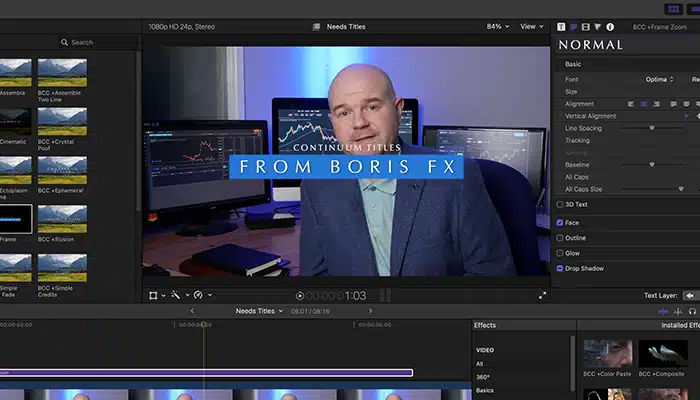Expand the enhancements menu chevron
This screenshot has width=700, height=400.
tap(188, 295)
